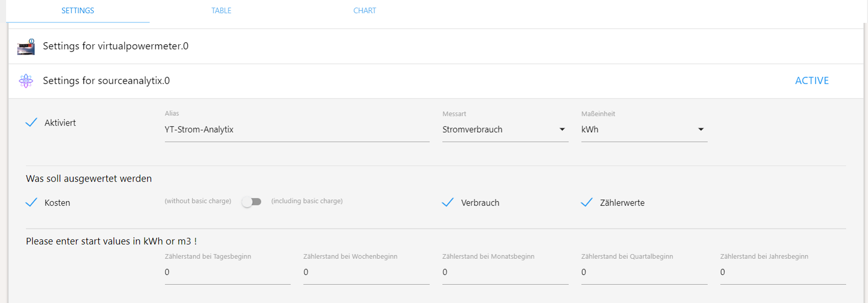Switch the basic charge toggle
The image size is (868, 303).
(251, 202)
